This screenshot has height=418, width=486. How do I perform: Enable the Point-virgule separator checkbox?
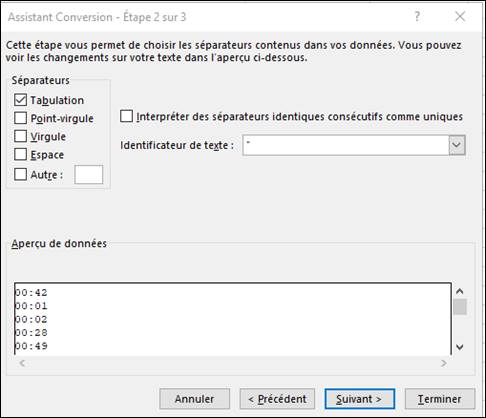[20, 118]
